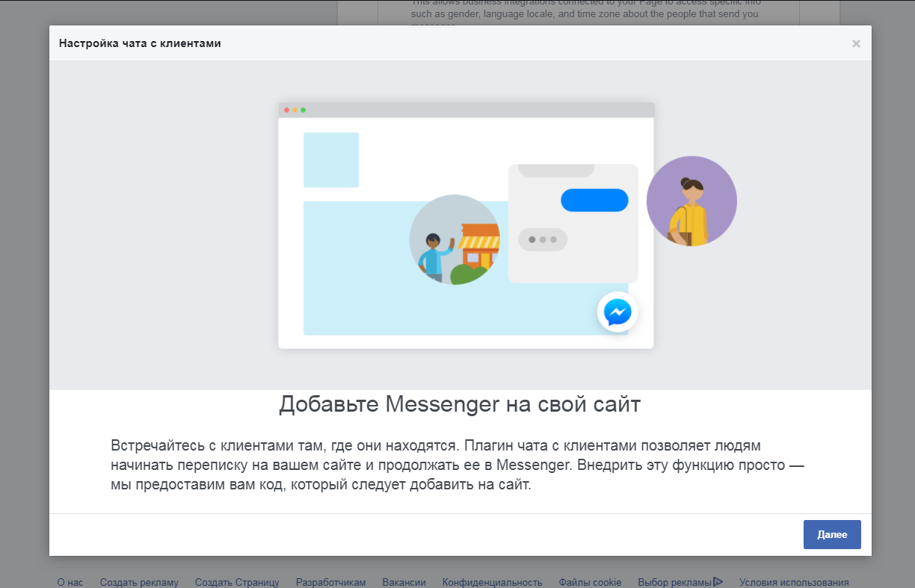
Task: Click the heading Добавьте Messenger на свой сайт
Action: click(x=460, y=405)
